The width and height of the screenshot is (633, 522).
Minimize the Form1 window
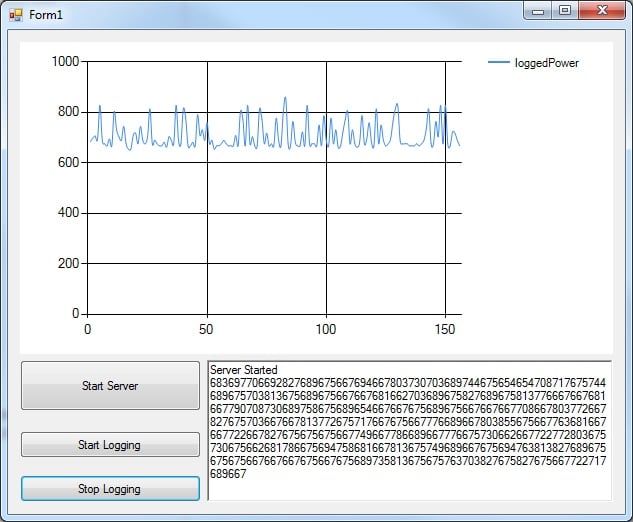[540, 10]
